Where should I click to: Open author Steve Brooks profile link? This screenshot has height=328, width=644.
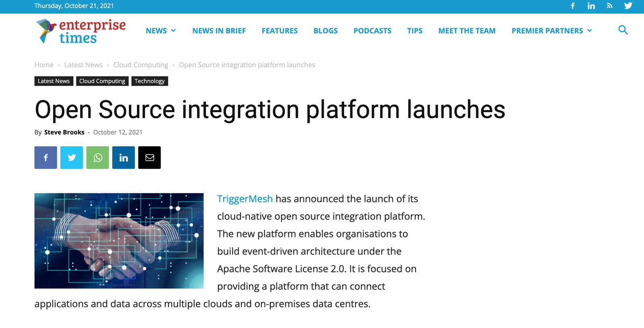pyautogui.click(x=64, y=132)
